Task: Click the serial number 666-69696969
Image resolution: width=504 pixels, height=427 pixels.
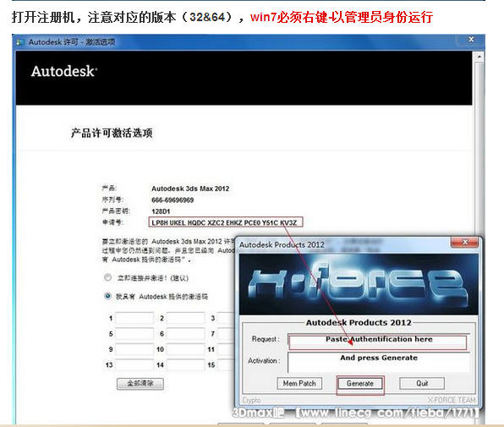Action: click(173, 200)
